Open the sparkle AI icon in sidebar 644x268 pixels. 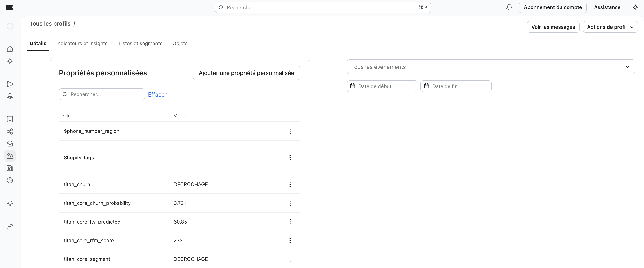tap(10, 61)
